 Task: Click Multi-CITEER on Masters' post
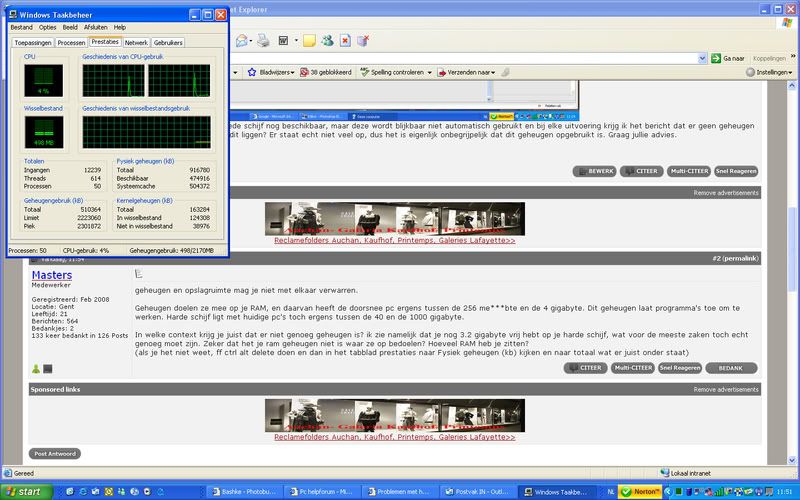(633, 368)
